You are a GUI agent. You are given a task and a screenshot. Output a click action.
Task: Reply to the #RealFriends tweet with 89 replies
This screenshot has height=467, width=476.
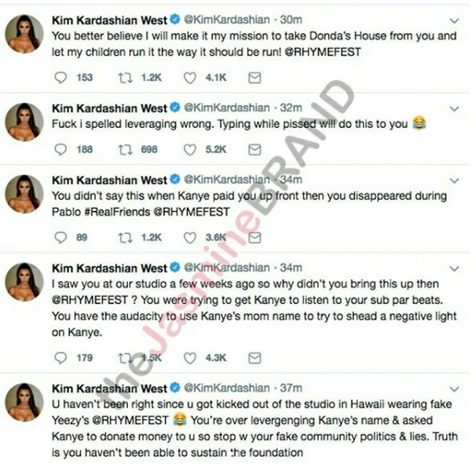[x=60, y=238]
